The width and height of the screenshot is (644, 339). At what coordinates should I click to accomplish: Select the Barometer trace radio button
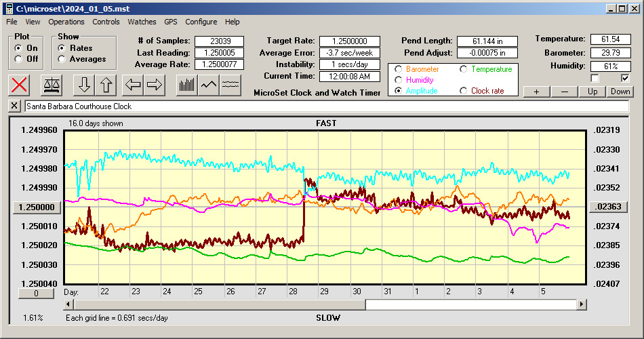(x=398, y=69)
